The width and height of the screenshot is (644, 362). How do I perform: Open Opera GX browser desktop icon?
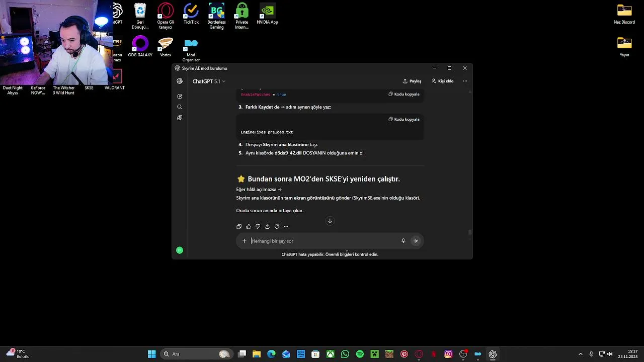pos(166,16)
